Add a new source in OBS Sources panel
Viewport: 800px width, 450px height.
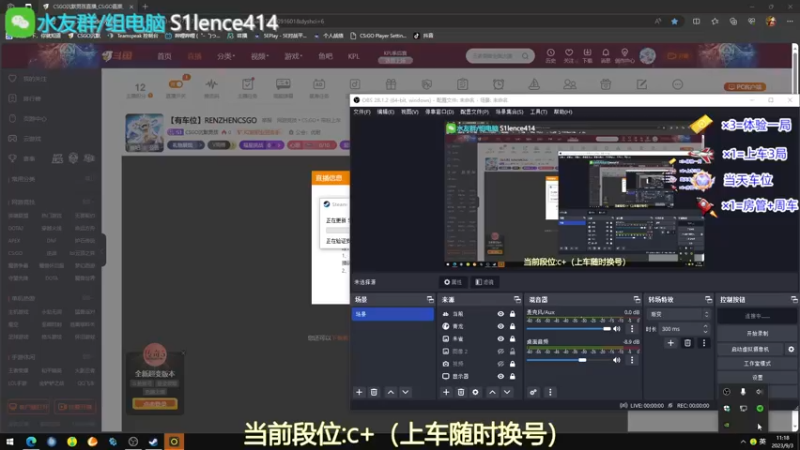446,392
